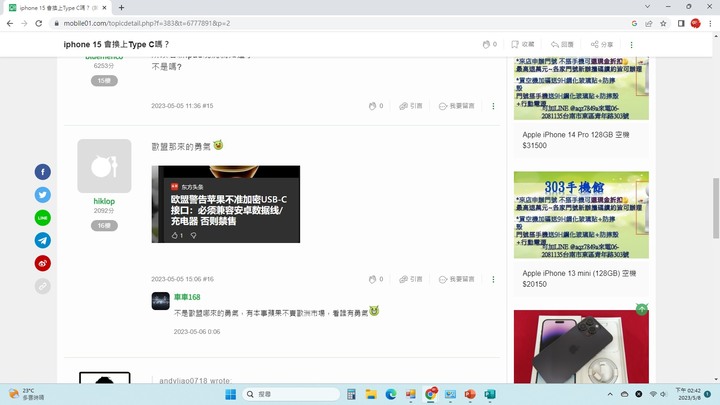Open PowerPoint from taskbar
This screenshot has width=720, height=405.
click(x=470, y=394)
